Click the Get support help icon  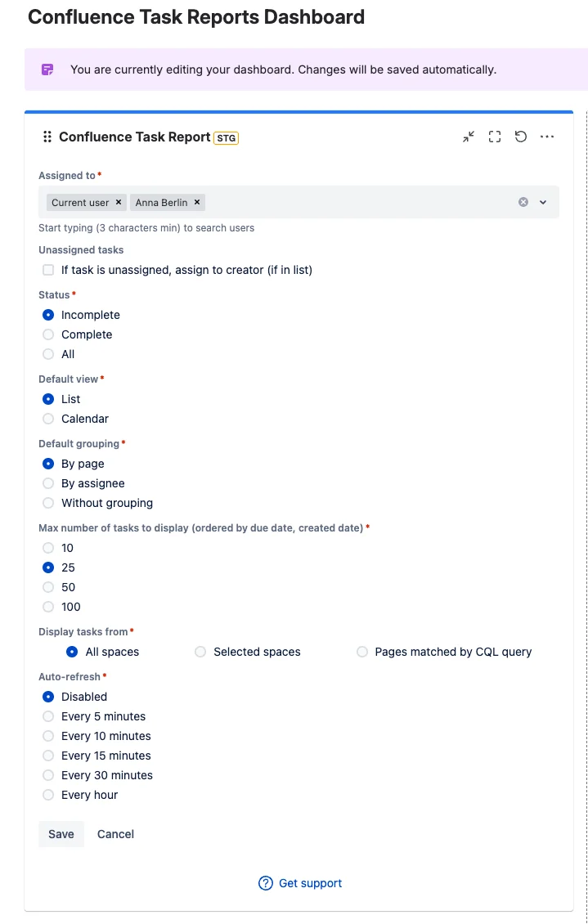(266, 883)
